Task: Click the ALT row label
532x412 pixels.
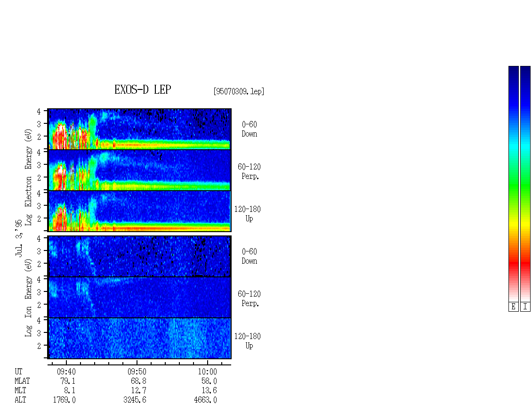Action: (20, 400)
